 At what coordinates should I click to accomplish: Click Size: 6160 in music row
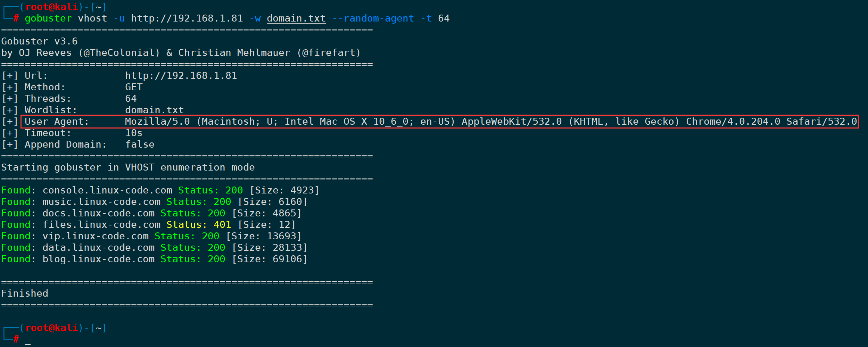272,202
